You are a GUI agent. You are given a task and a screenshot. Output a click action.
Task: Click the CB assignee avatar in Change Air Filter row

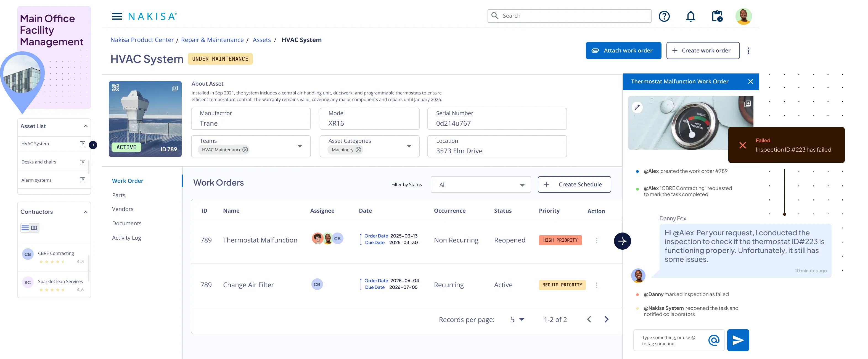tap(317, 284)
